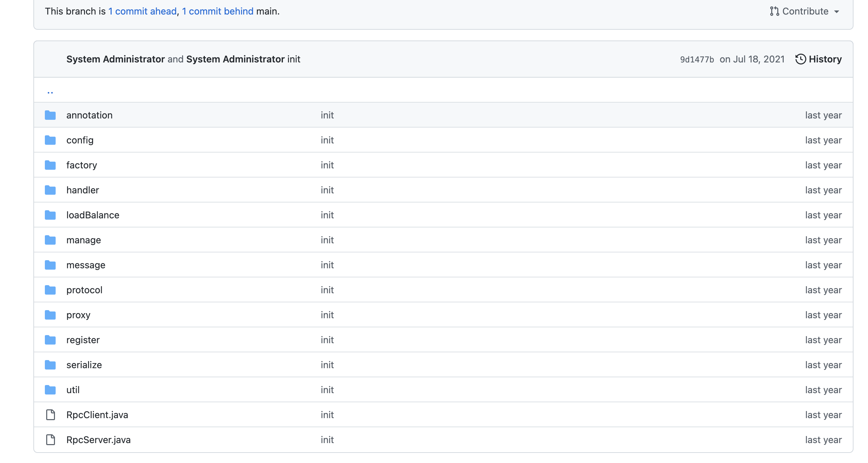Screen dimensions: 868x463
Task: Click the manage folder icon
Action: tap(50, 240)
